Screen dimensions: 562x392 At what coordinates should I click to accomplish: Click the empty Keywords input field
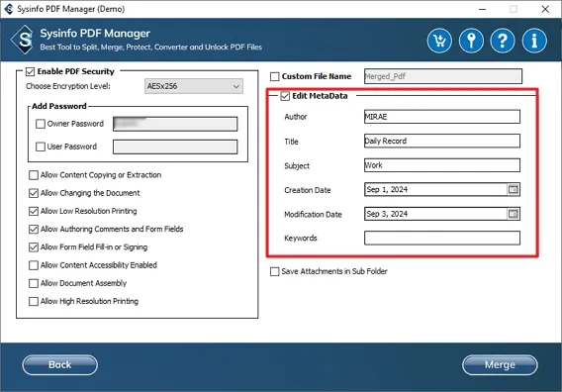(x=442, y=239)
